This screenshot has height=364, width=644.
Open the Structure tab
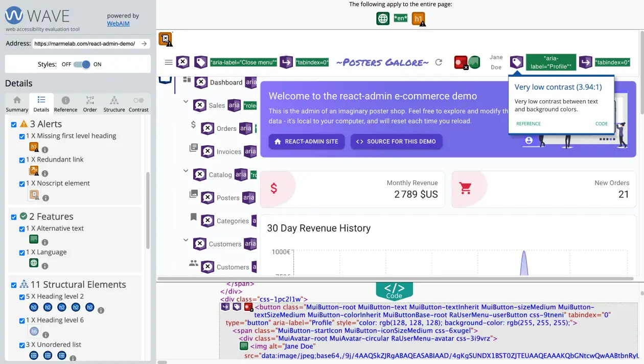[114, 104]
